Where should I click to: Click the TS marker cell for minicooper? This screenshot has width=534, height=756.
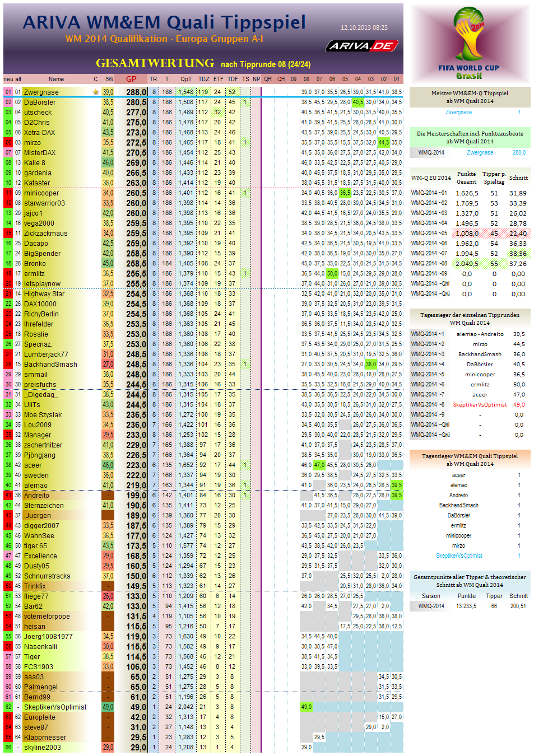tap(245, 193)
